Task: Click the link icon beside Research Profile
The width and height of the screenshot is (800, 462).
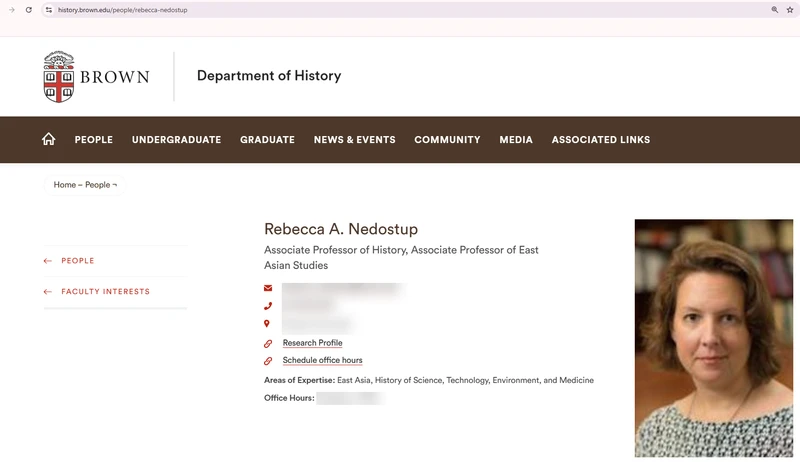Action: (x=268, y=344)
